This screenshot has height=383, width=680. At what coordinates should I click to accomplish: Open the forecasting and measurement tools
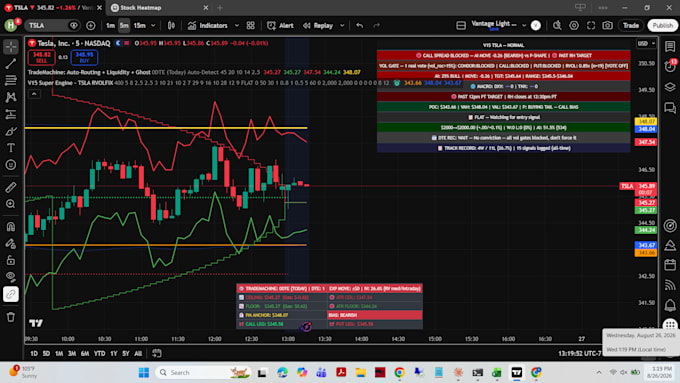tap(11, 114)
